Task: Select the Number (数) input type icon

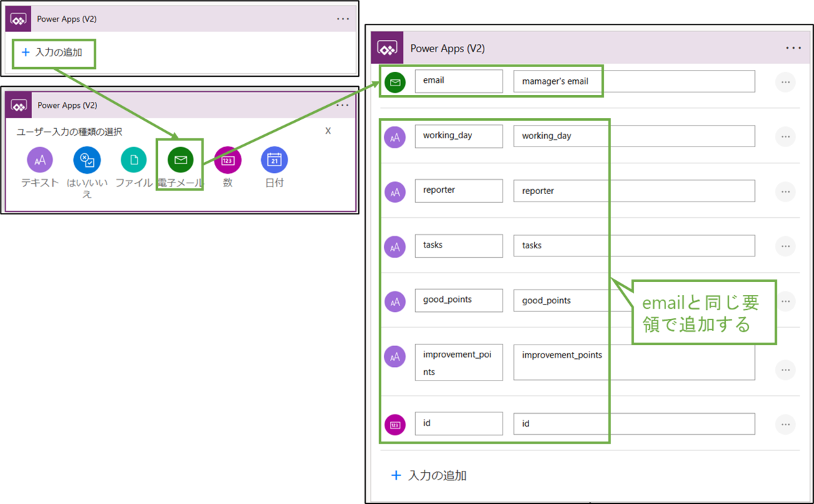Action: coord(228,160)
